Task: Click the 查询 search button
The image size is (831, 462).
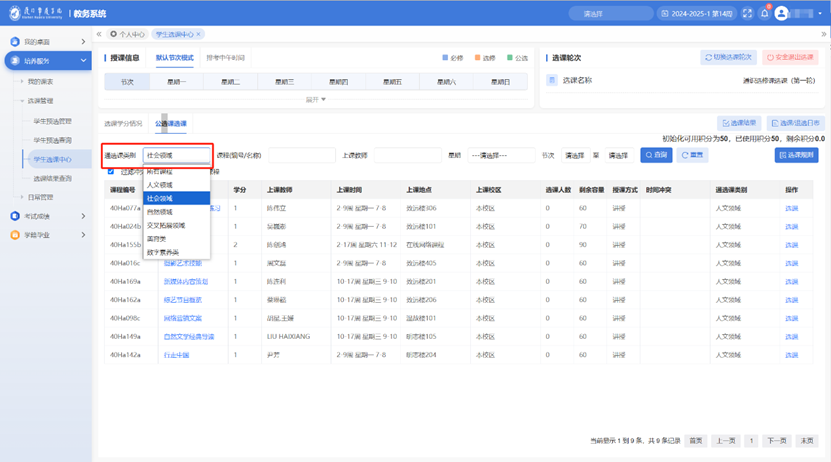Action: click(657, 155)
